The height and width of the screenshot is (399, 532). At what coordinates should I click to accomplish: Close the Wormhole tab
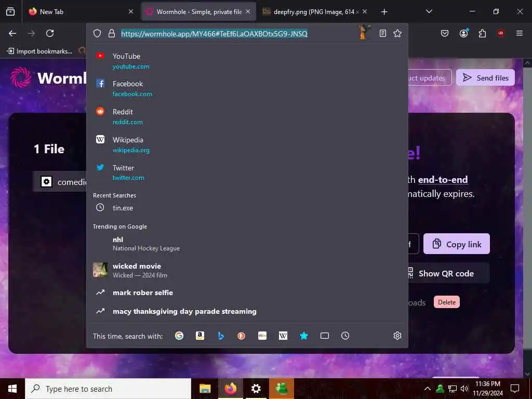pyautogui.click(x=248, y=11)
